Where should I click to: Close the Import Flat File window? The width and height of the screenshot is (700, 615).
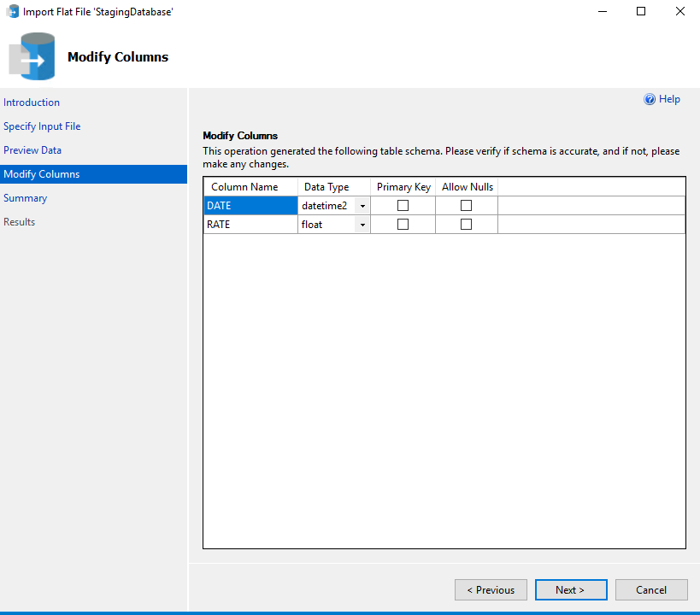point(679,11)
